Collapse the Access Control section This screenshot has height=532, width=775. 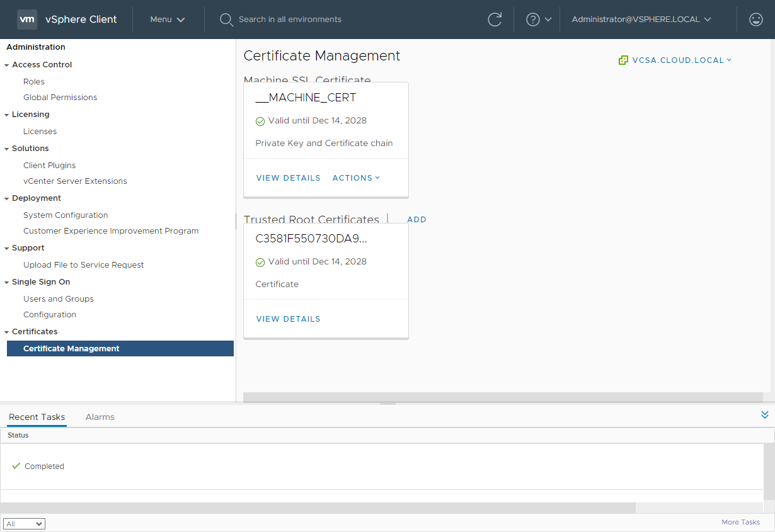tap(7, 65)
